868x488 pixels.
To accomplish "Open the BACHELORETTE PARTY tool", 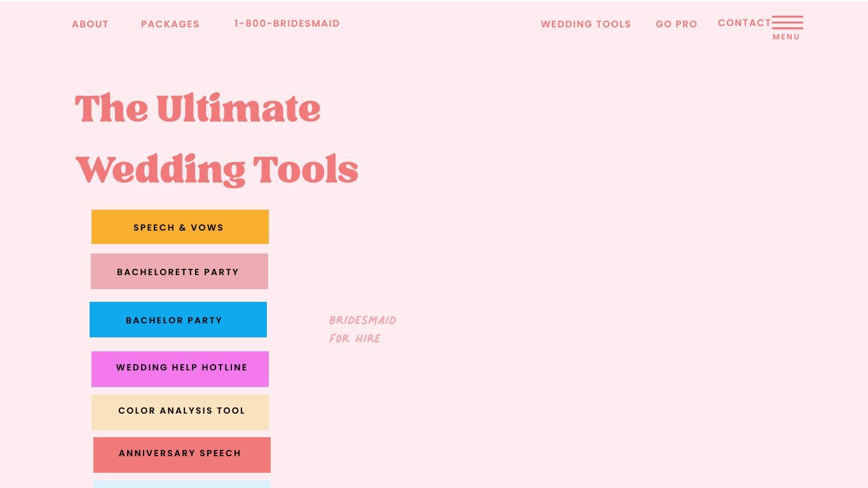I will pyautogui.click(x=179, y=271).
